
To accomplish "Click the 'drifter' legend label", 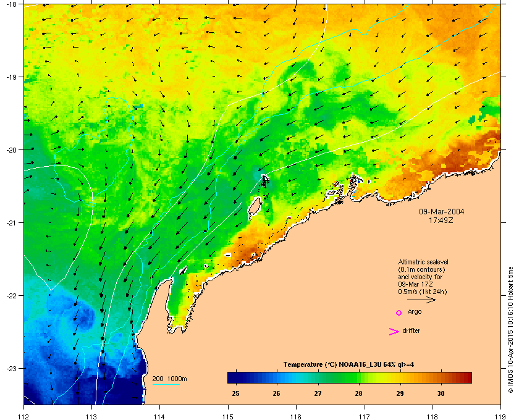I will [411, 330].
